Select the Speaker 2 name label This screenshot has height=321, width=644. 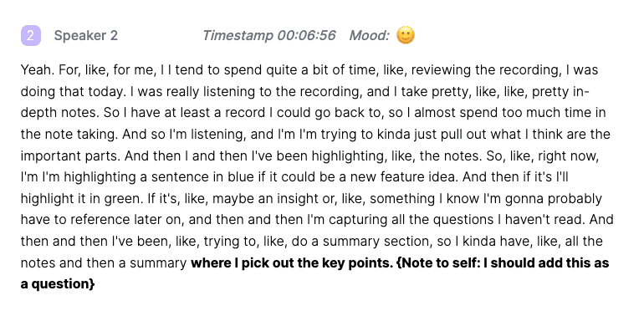(86, 36)
